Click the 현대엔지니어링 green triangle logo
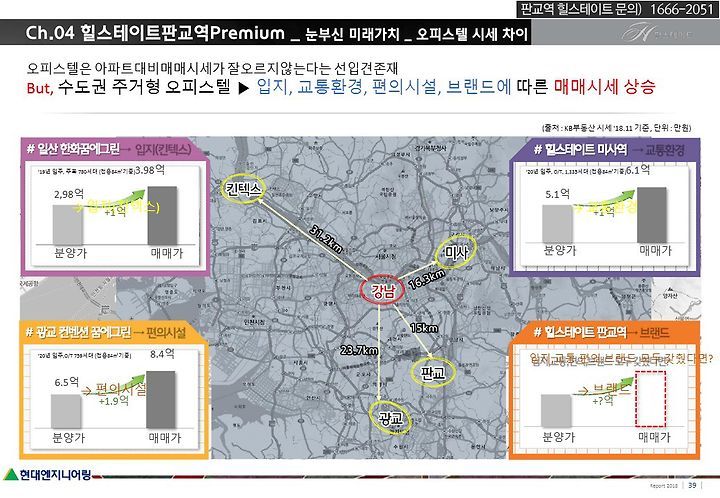 click(x=11, y=474)
